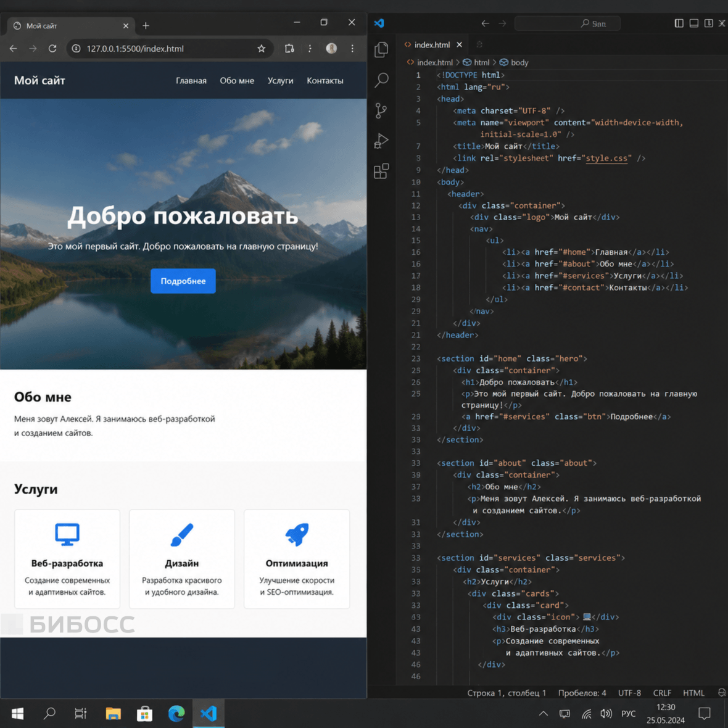Image resolution: width=728 pixels, height=728 pixels.
Task: Change line endings via CRLF status item
Action: [662, 693]
